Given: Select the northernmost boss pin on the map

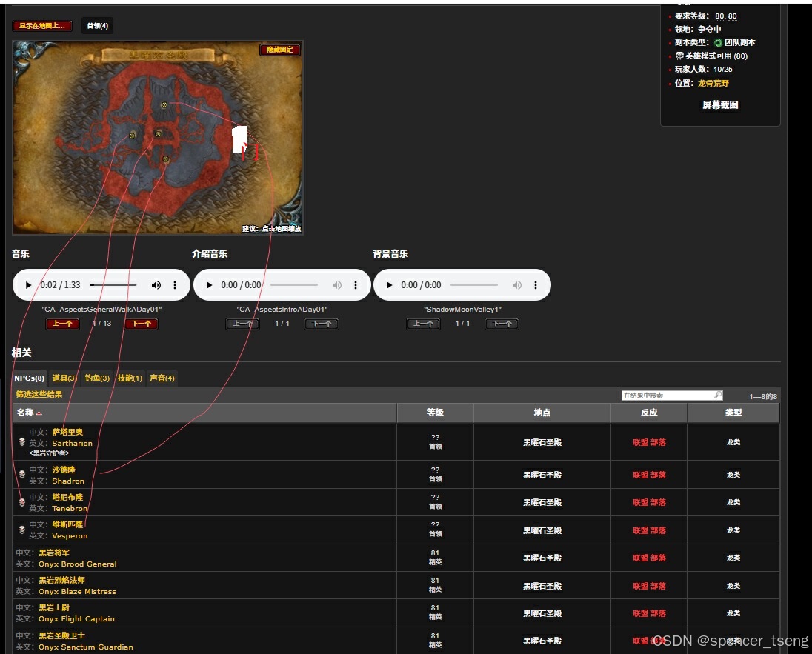Looking at the screenshot, I should (x=164, y=105).
